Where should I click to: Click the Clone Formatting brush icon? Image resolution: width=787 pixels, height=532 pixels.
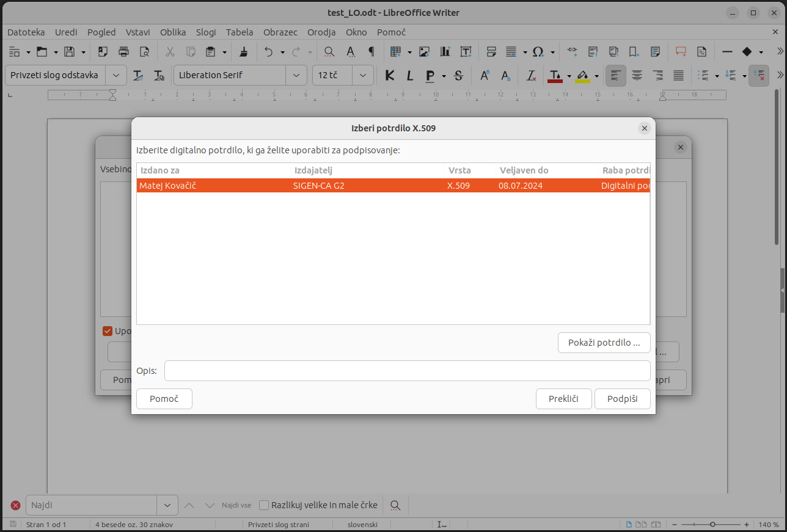pos(243,52)
